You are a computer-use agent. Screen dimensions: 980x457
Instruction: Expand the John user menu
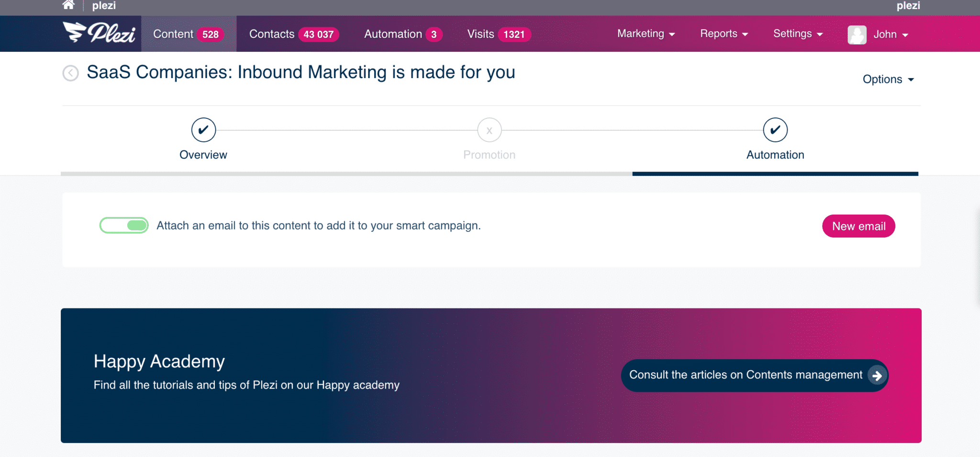[x=891, y=34]
